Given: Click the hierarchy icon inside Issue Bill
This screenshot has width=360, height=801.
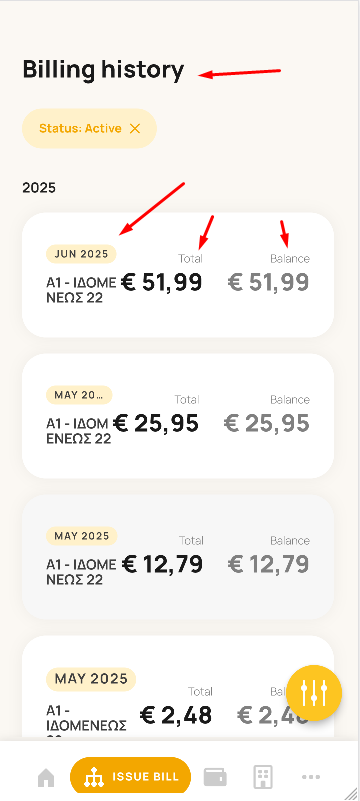Looking at the screenshot, I should coord(93,777).
